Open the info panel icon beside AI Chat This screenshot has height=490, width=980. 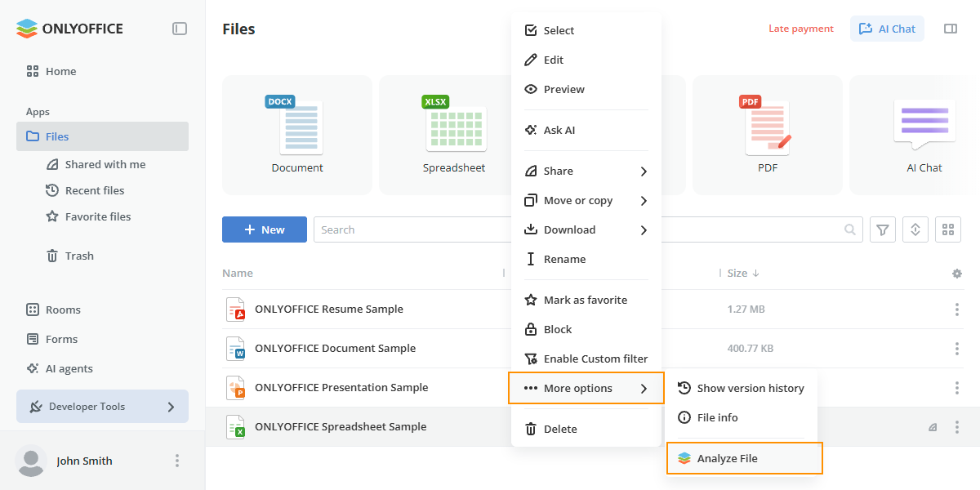point(951,29)
